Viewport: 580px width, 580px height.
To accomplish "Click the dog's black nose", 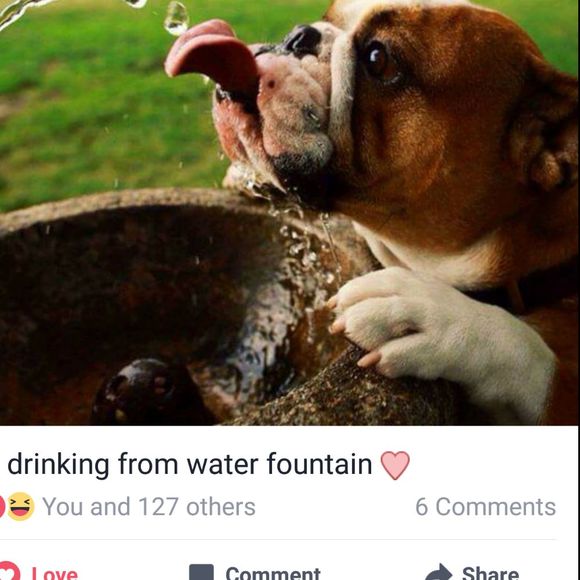I will coord(303,40).
